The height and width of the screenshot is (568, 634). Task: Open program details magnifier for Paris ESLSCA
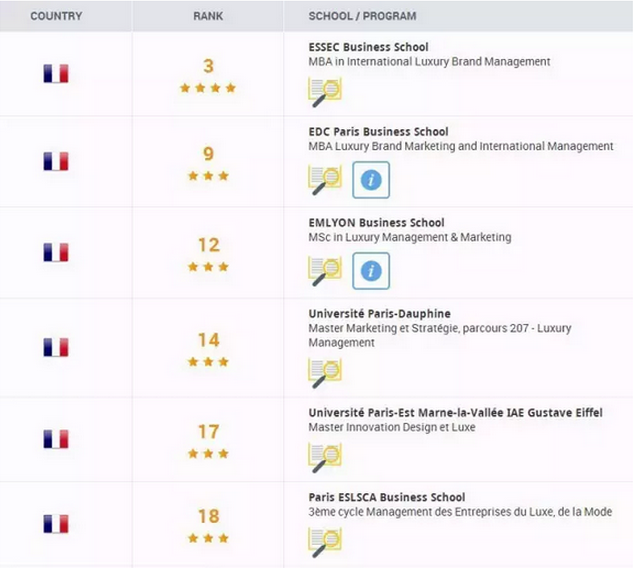pos(325,542)
